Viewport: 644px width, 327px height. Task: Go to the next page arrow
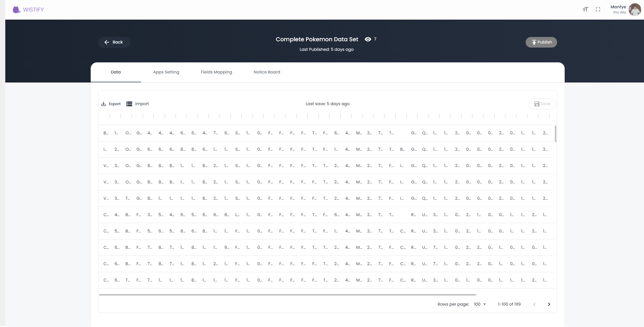tap(549, 304)
